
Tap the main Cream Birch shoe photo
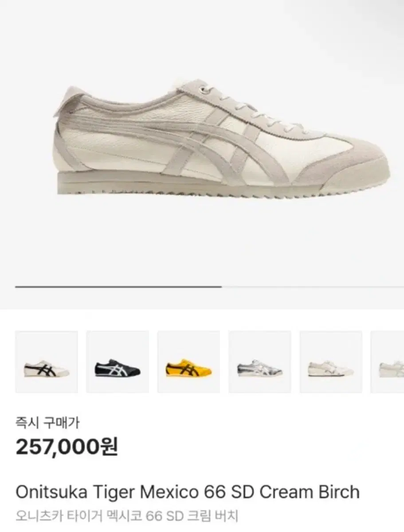pyautogui.click(x=223, y=138)
